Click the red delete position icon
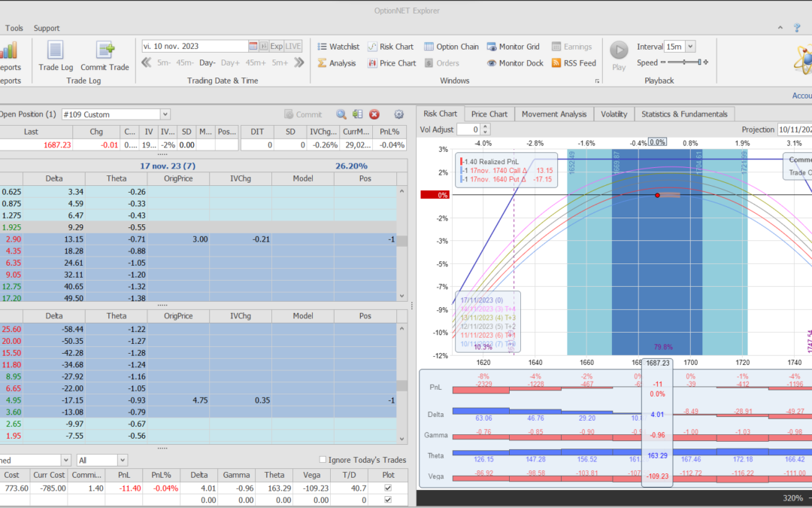 pyautogui.click(x=374, y=114)
